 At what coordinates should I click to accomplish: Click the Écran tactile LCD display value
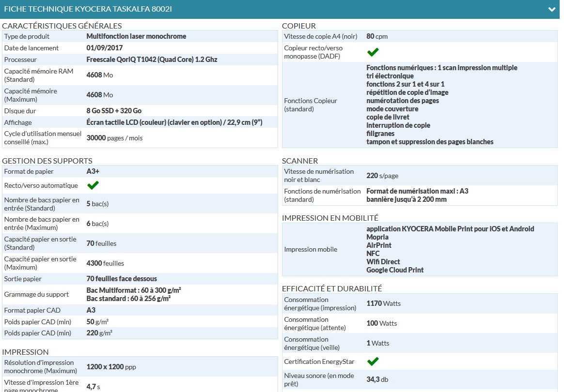point(174,122)
